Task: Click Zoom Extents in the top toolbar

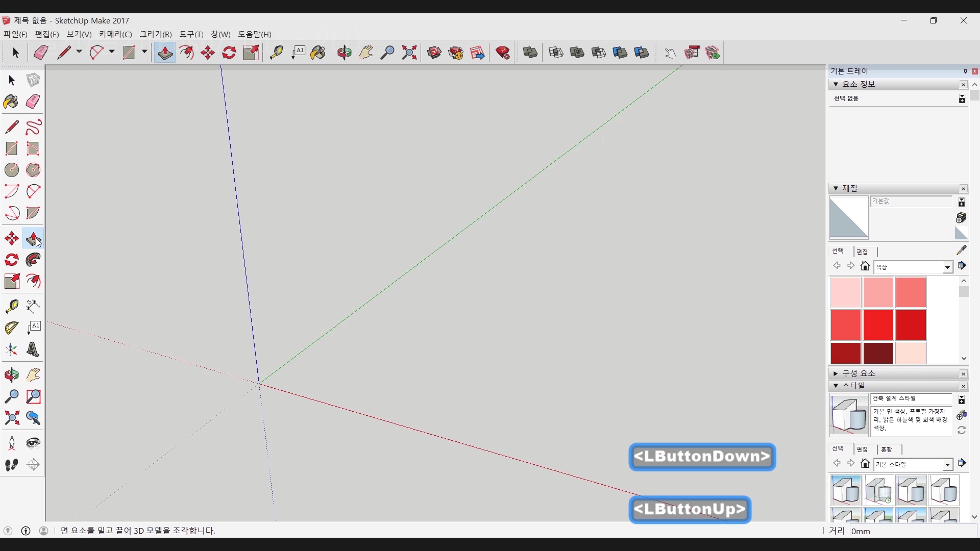Action: [409, 53]
